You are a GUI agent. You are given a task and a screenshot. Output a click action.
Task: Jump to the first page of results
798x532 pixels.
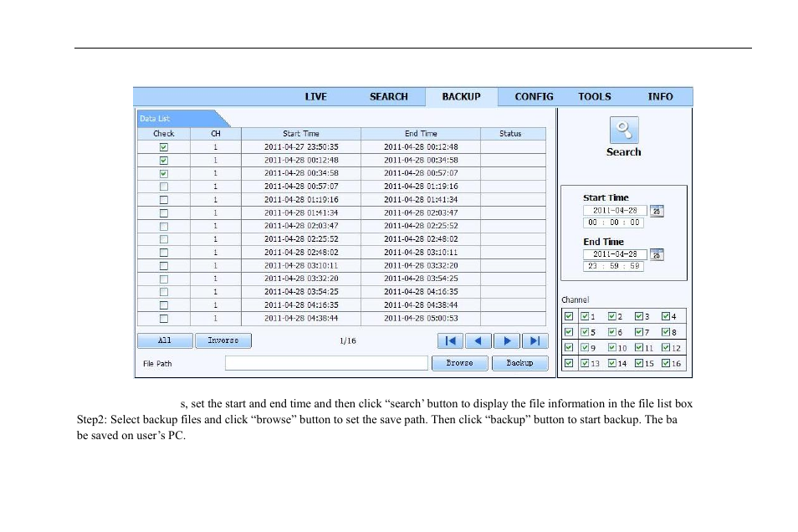(450, 340)
